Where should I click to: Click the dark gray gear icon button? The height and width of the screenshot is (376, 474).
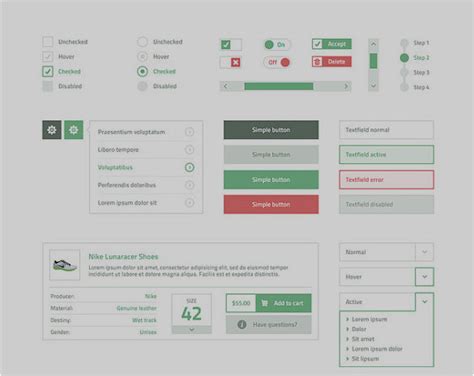(52, 130)
